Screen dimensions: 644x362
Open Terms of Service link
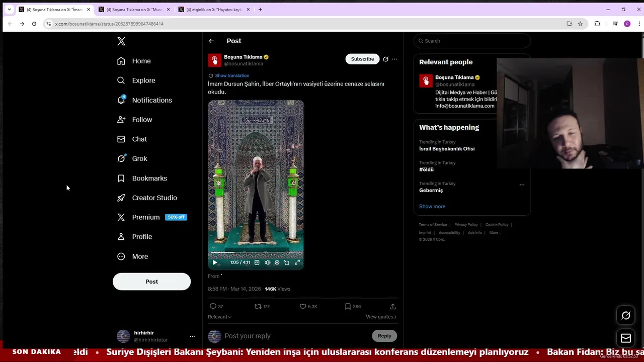[x=433, y=225]
